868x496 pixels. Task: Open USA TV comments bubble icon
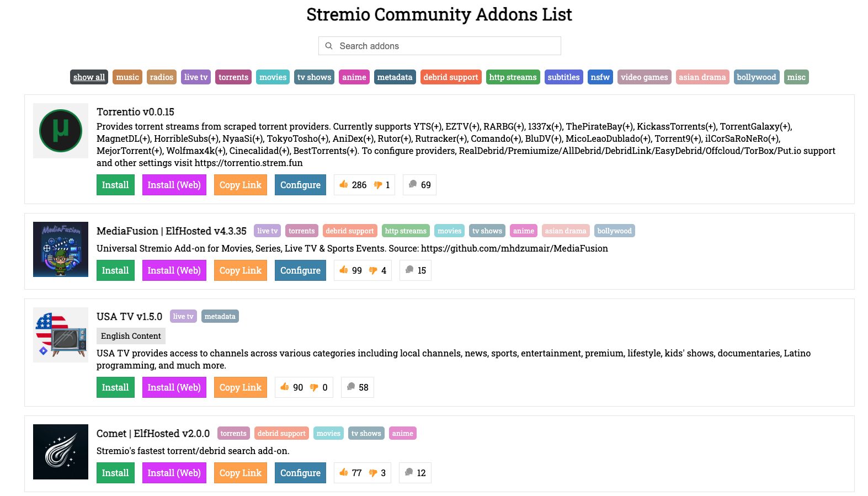click(351, 387)
